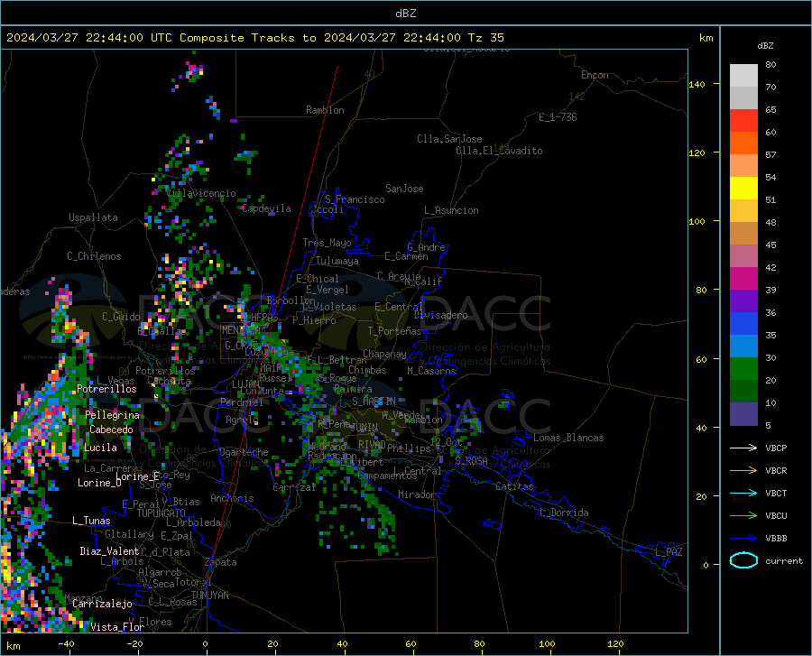Click the 'Carrizal' label
The height and width of the screenshot is (656, 812).
pyautogui.click(x=294, y=487)
